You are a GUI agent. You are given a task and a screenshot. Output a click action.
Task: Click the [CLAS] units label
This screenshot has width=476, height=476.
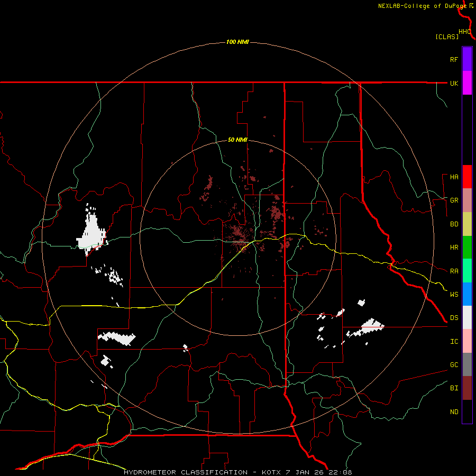[x=447, y=36]
